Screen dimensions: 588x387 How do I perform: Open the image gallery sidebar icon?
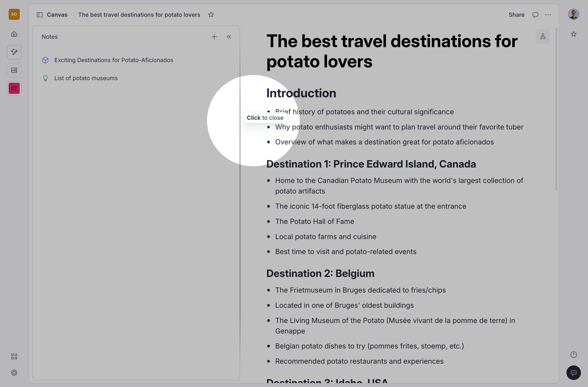14,70
